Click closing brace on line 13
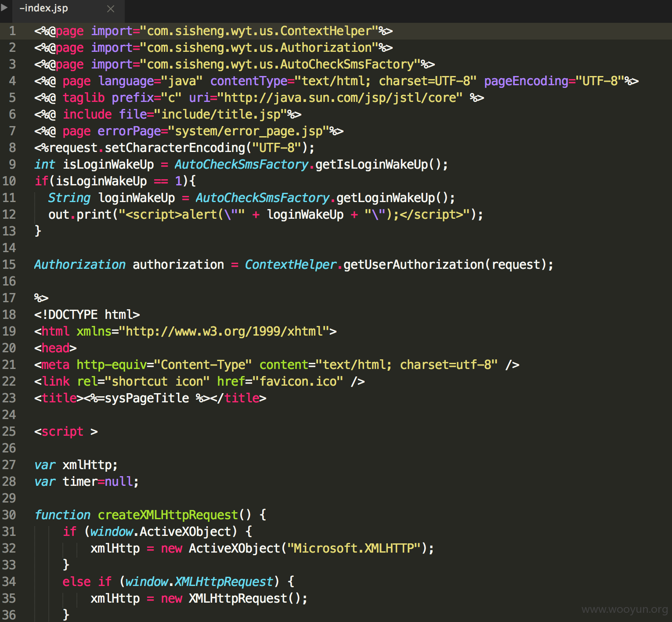672x622 pixels. [x=38, y=231]
